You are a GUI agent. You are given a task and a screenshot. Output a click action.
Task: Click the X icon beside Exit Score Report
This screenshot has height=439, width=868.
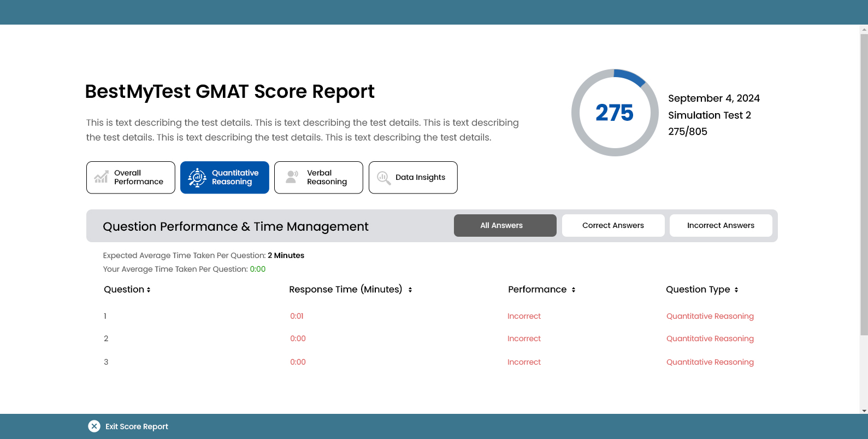[94, 426]
